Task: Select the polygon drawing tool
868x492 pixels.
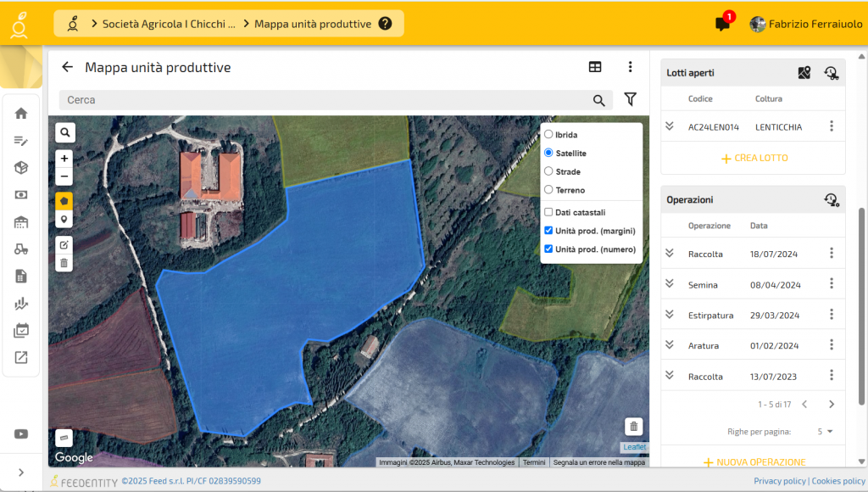Action: pos(65,201)
